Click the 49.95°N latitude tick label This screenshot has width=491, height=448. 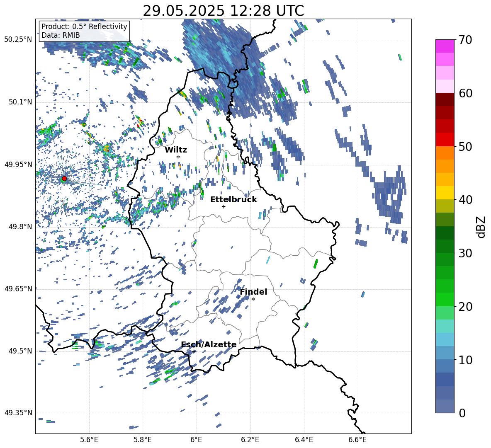(18, 164)
